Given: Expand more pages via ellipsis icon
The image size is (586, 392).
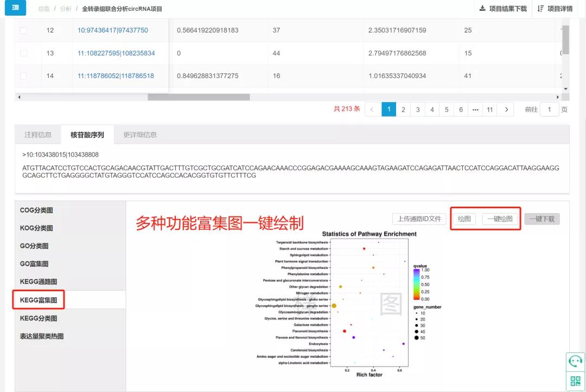Looking at the screenshot, I should (475, 110).
